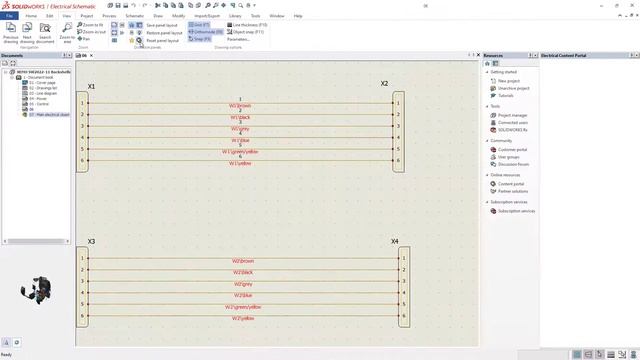Collapse the project root tree node
The width and height of the screenshot is (640, 360).
(x=6, y=72)
